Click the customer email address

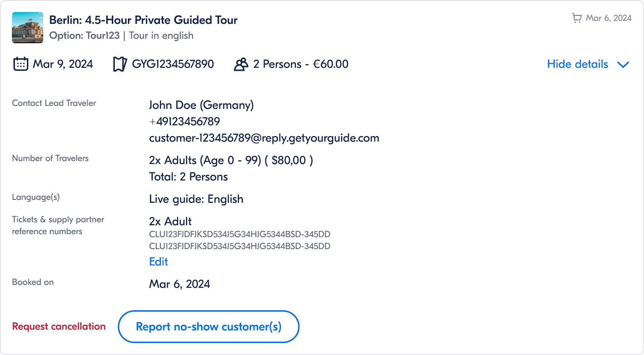pos(264,138)
